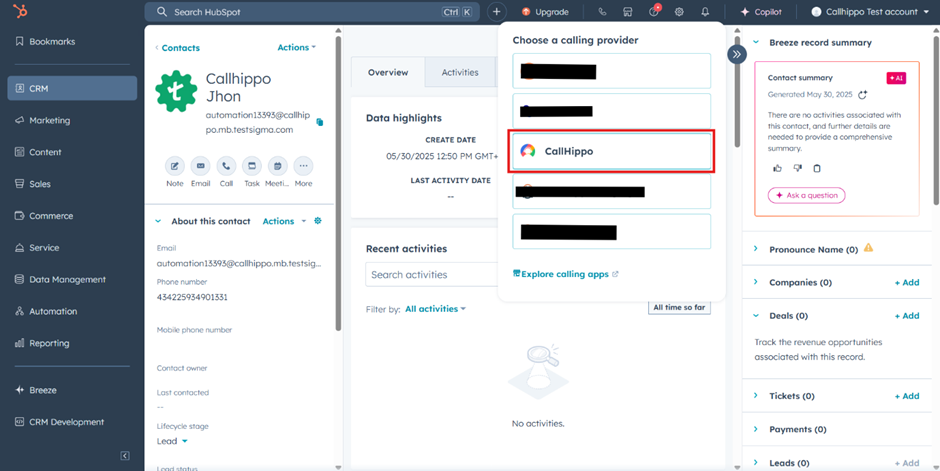
Task: Open the notifications bell
Action: (705, 12)
